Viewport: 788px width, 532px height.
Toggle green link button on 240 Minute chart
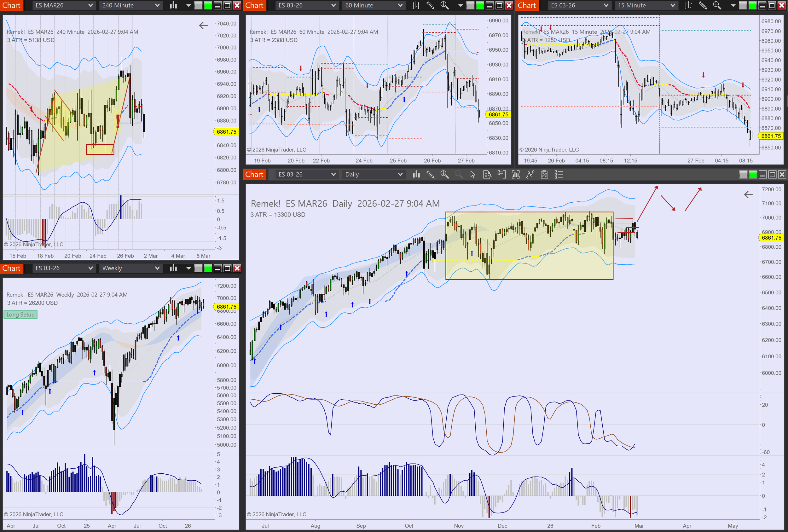pyautogui.click(x=208, y=5)
